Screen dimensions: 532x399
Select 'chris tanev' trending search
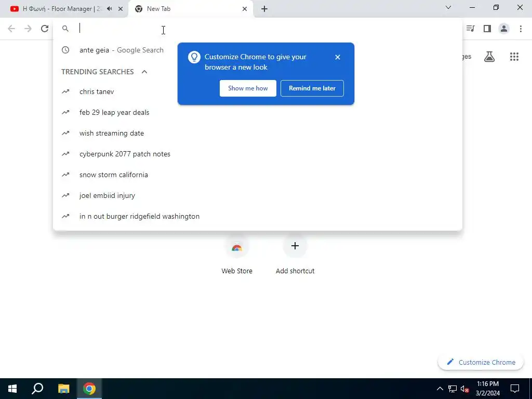tap(257, 91)
